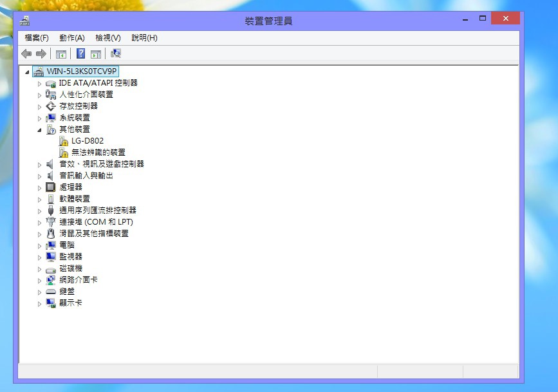Click the port icon of 連接埠 (COM 和 LPT)
Image resolution: width=558 pixels, height=392 pixels.
point(51,222)
